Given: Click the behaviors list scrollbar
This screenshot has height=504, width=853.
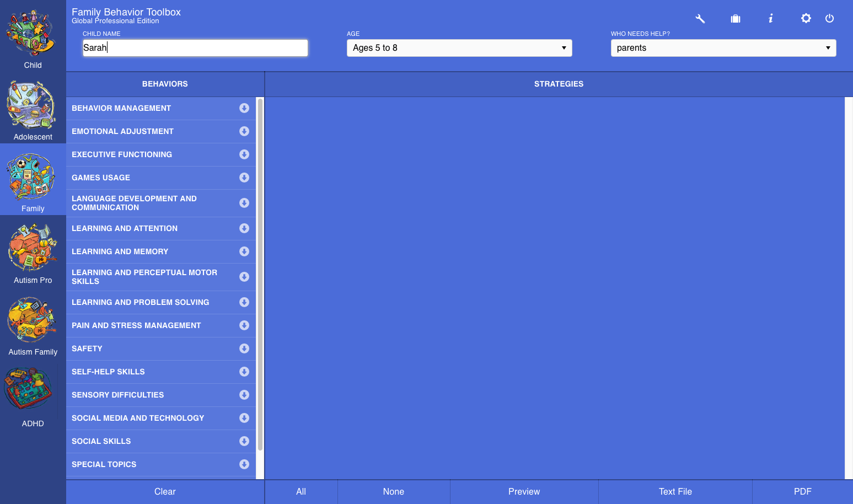Looking at the screenshot, I should click(260, 276).
